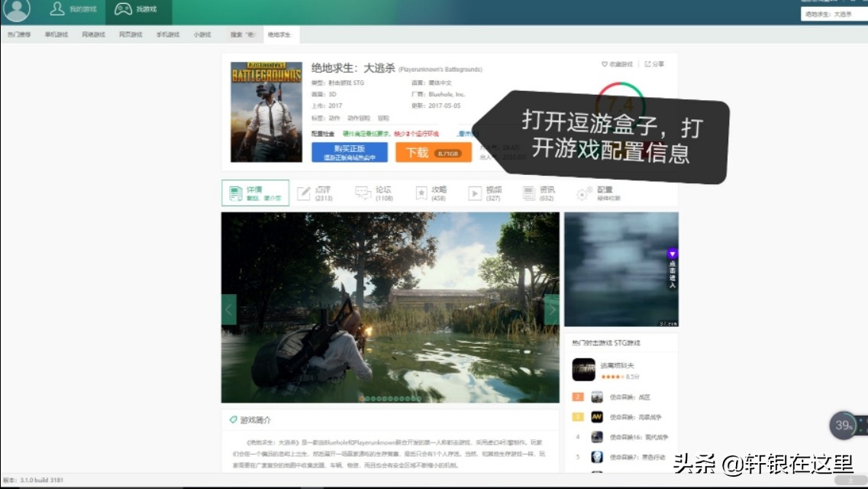The width and height of the screenshot is (868, 489).
Task: Open the 热门推荐 category
Action: [19, 34]
